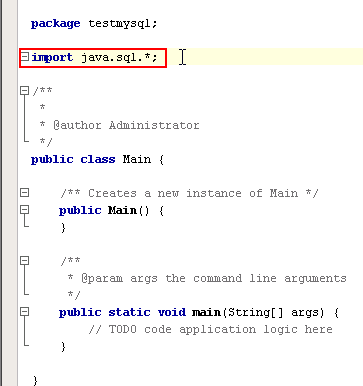The width and height of the screenshot is (363, 386).
Task: Click the 'package testmysql;' line
Action: 94,24
